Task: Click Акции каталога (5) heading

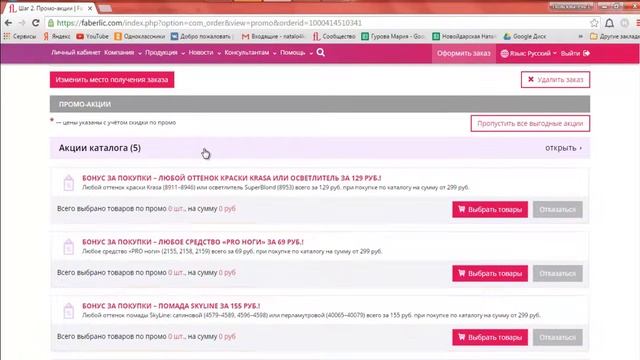Action: [100, 148]
